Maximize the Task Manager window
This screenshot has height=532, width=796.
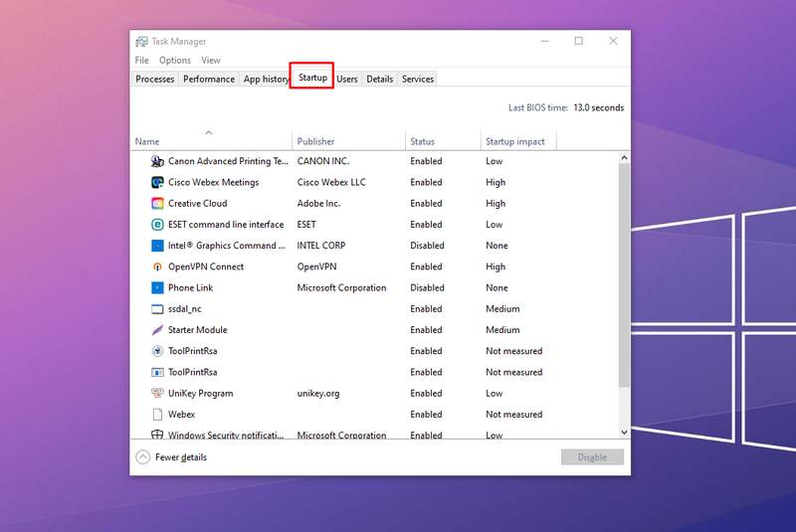click(x=579, y=41)
